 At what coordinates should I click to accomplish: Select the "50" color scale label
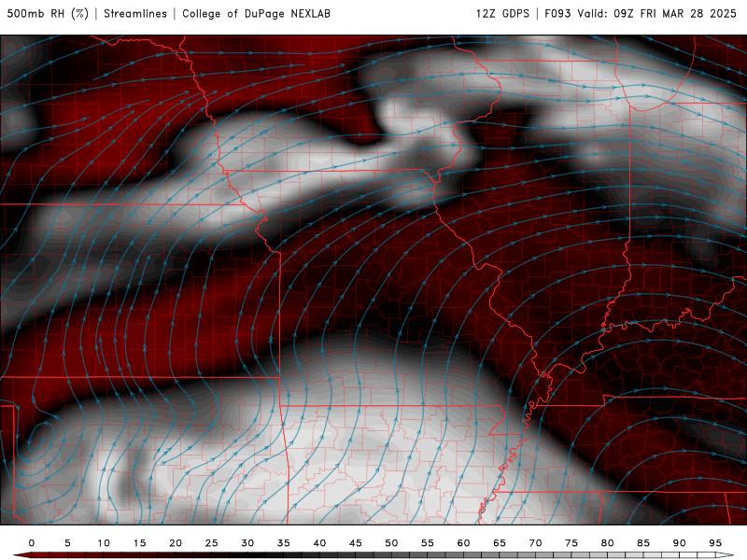pyautogui.click(x=391, y=543)
